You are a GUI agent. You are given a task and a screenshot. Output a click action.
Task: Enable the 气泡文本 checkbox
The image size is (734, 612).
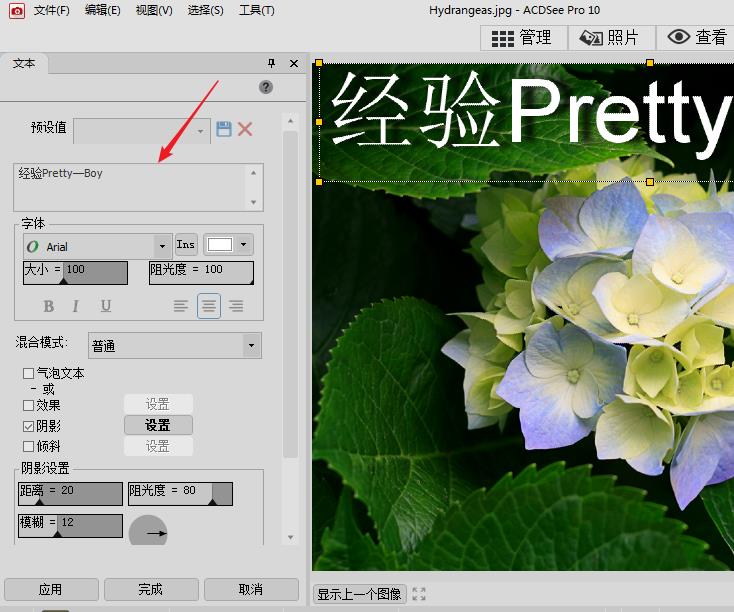point(28,373)
